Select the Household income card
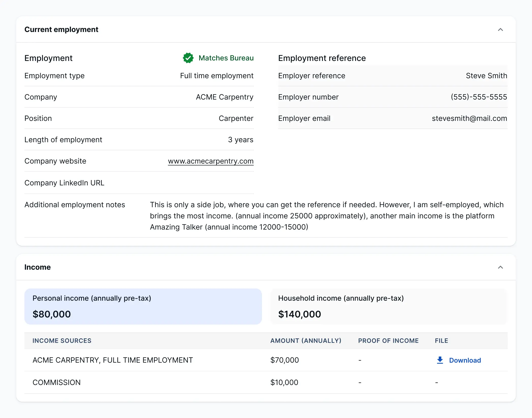 coord(389,306)
